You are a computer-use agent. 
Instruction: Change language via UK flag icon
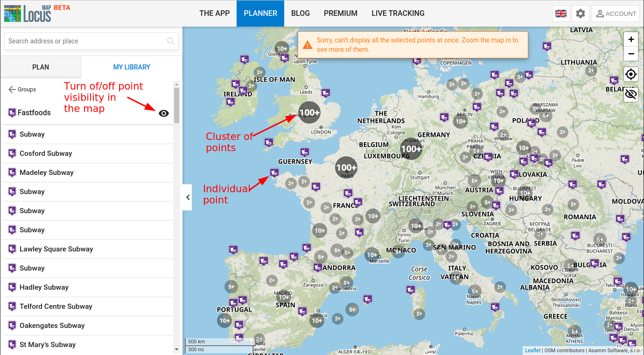point(560,14)
